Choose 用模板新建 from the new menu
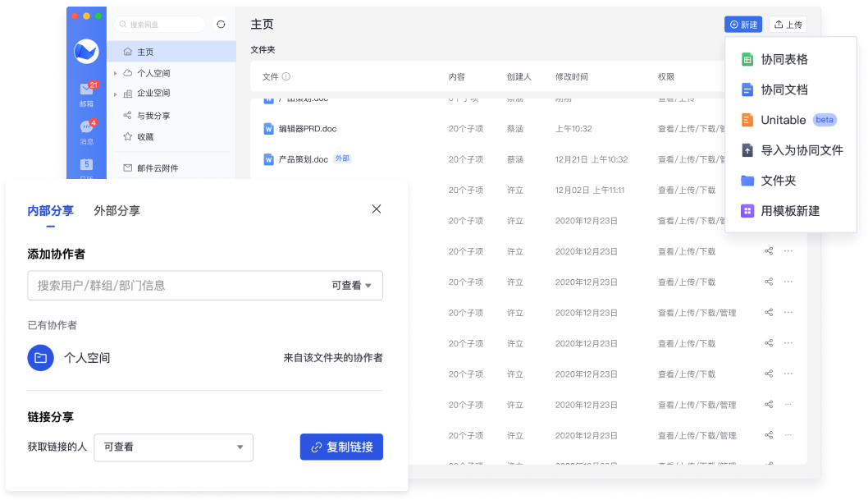This screenshot has height=500, width=868. (789, 211)
